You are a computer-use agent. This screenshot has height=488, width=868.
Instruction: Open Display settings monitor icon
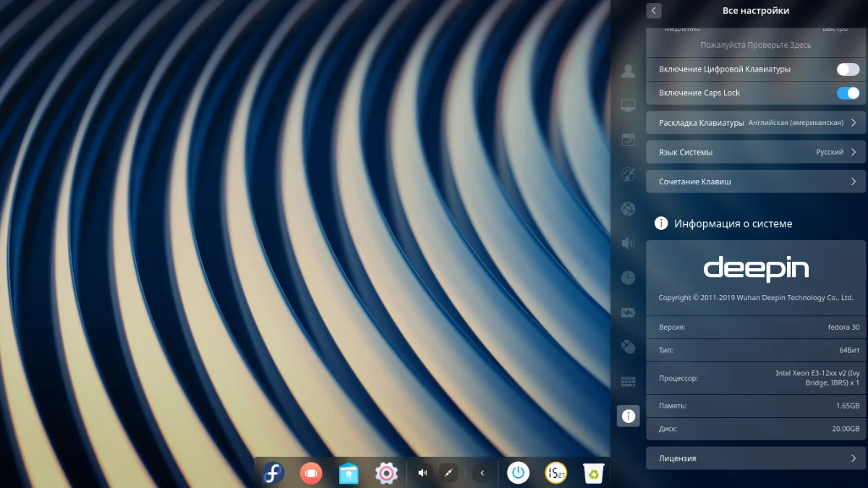click(x=628, y=106)
